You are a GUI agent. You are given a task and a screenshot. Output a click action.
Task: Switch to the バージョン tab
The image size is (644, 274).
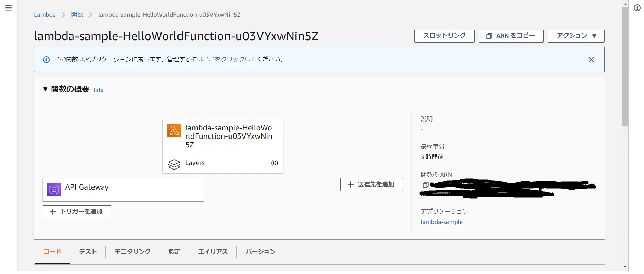point(260,252)
